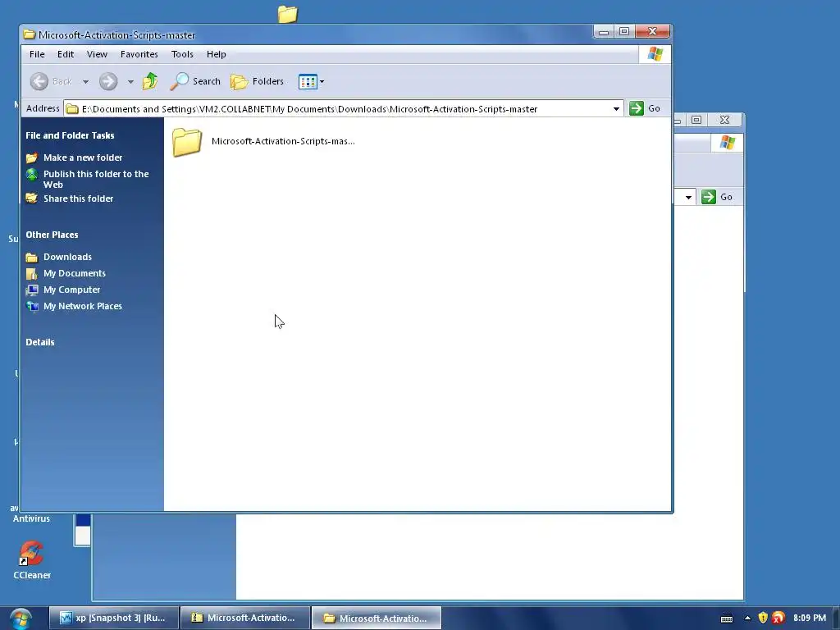Screen dimensions: 840x630
Task: Click the Share this folder icon
Action: tap(32, 199)
